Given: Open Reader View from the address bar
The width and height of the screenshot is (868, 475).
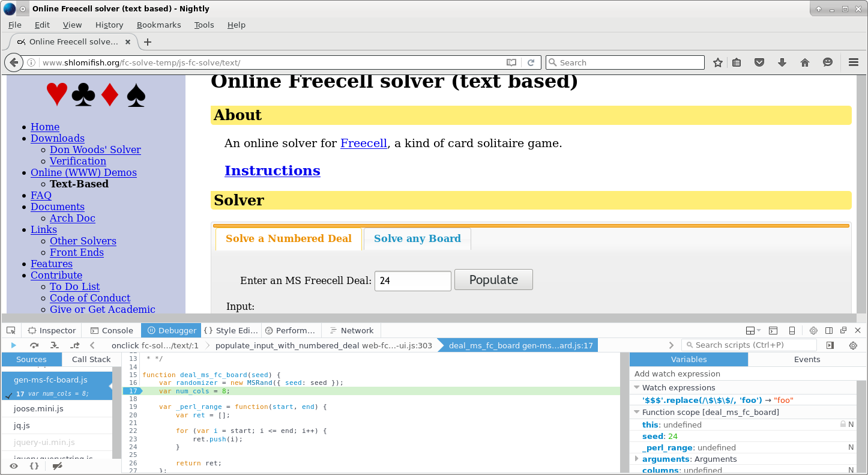Looking at the screenshot, I should pyautogui.click(x=511, y=62).
